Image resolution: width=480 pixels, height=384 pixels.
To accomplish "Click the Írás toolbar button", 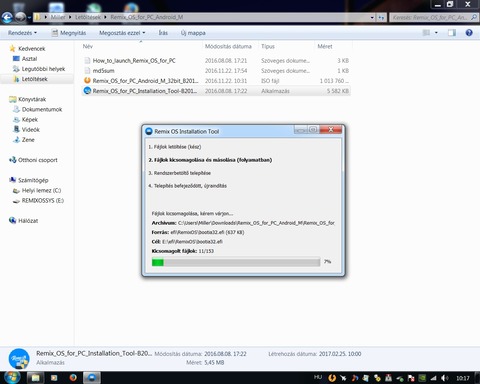I will [x=163, y=33].
